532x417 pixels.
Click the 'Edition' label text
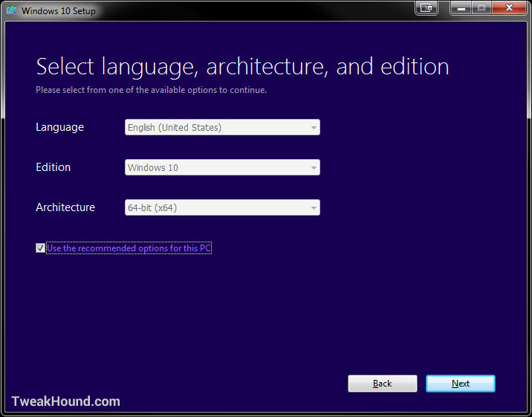53,167
